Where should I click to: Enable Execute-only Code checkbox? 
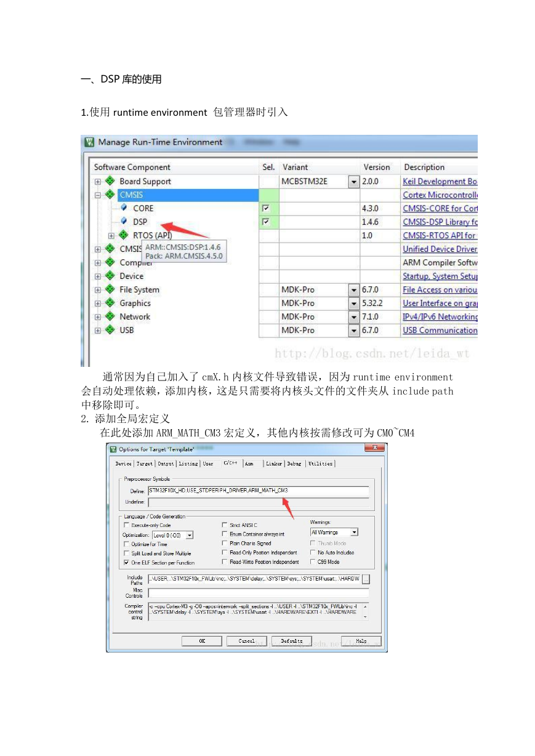tap(127, 525)
